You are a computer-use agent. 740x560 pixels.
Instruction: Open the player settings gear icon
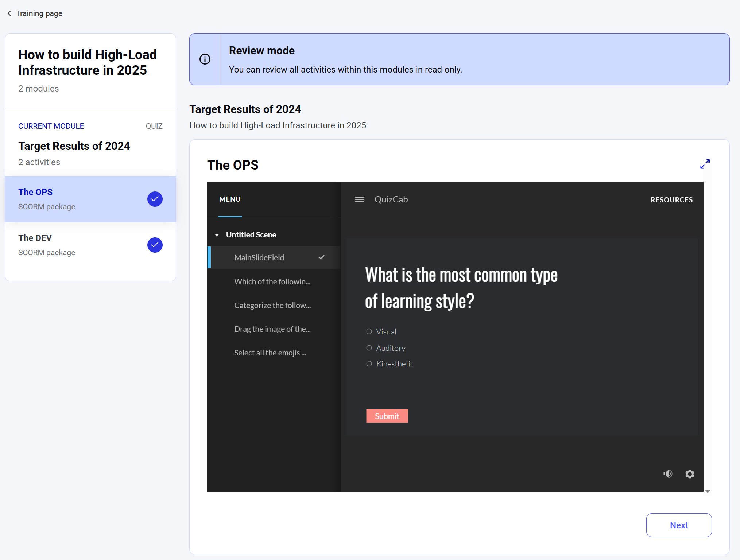tap(690, 474)
